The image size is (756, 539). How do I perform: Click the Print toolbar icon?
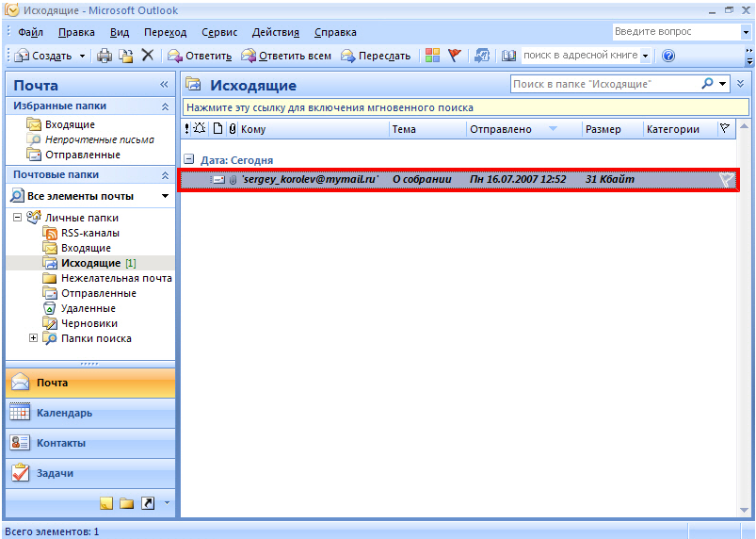pyautogui.click(x=105, y=56)
